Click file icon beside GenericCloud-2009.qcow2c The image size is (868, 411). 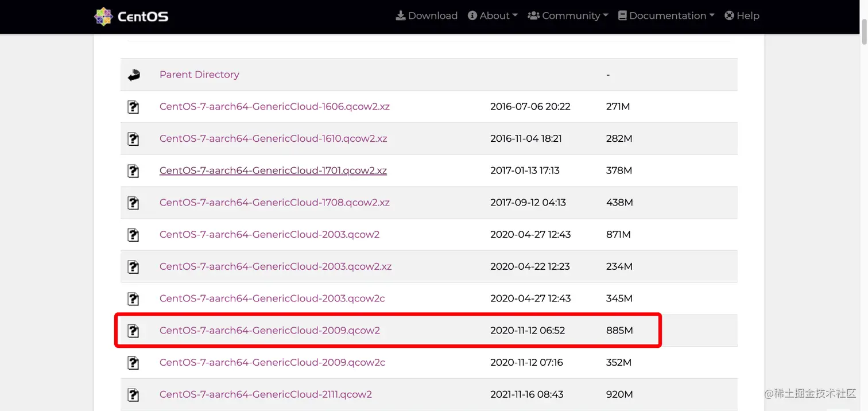point(133,363)
